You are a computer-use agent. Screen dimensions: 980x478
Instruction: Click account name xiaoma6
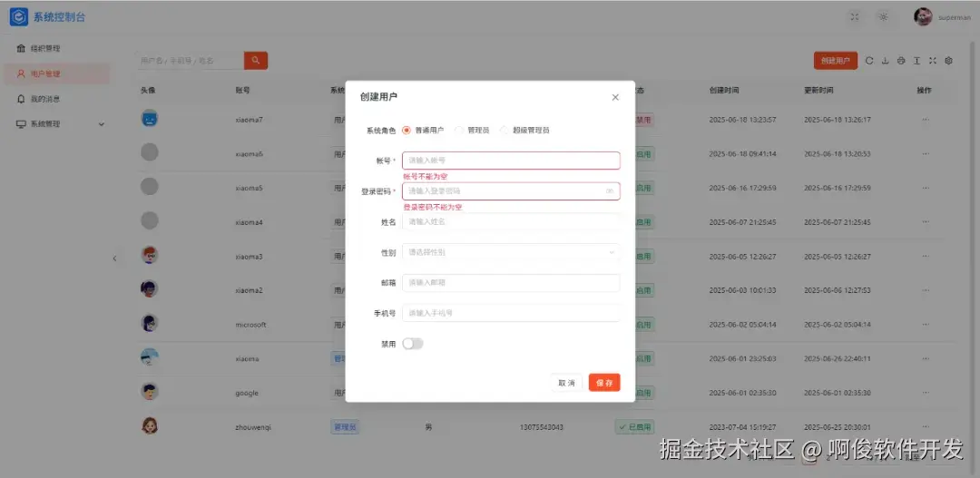click(250, 153)
